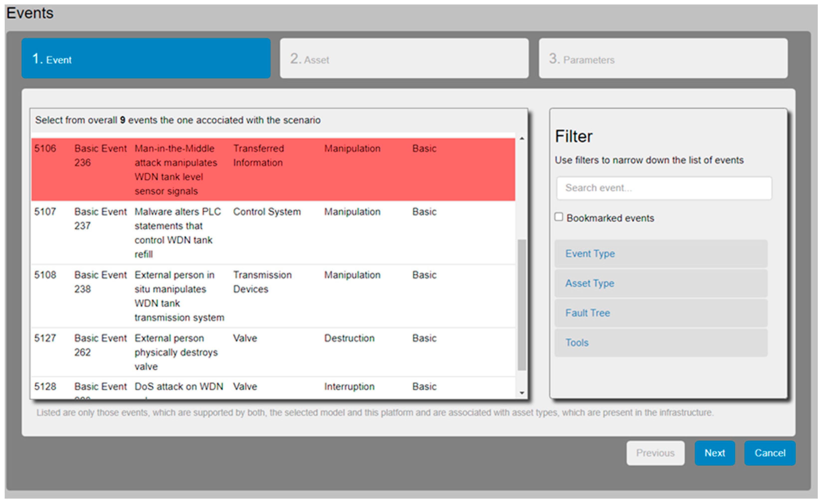Open the 2. Asset step tab
The width and height of the screenshot is (823, 504).
[x=404, y=58]
